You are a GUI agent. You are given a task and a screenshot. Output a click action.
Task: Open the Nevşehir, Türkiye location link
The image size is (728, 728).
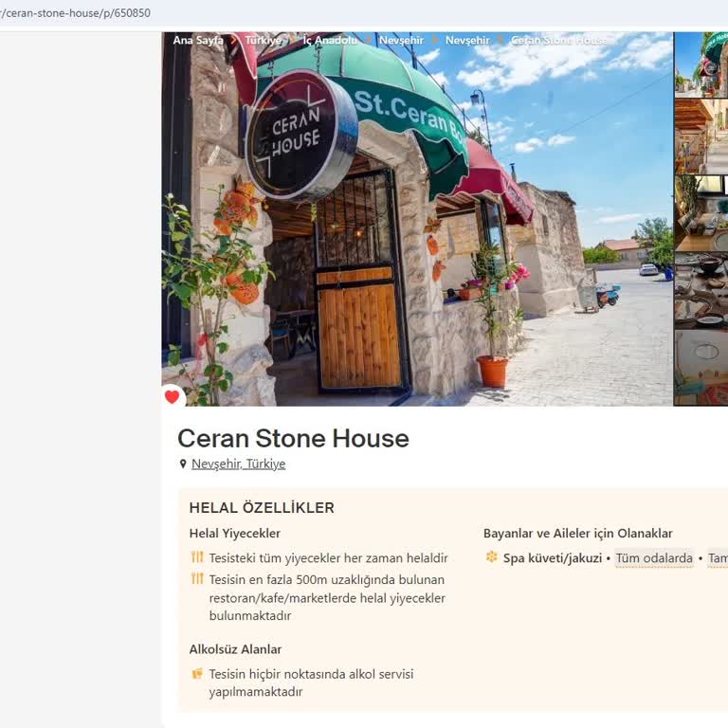click(239, 464)
